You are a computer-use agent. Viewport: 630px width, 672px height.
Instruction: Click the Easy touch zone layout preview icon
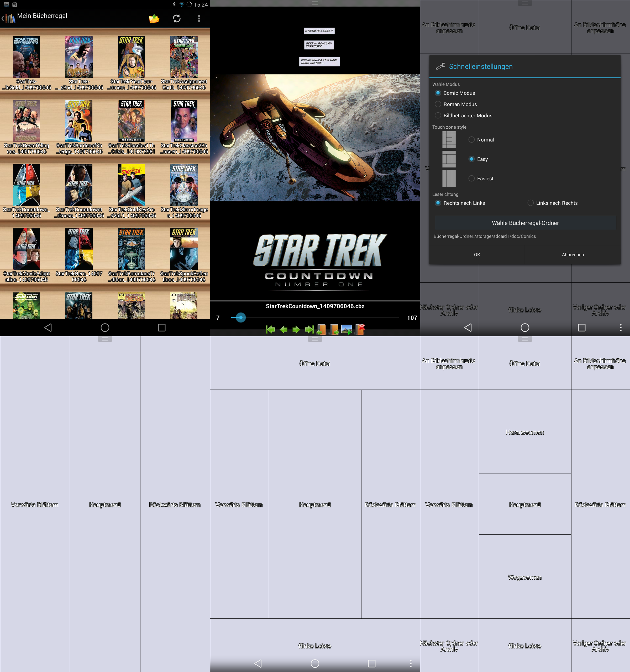[449, 159]
